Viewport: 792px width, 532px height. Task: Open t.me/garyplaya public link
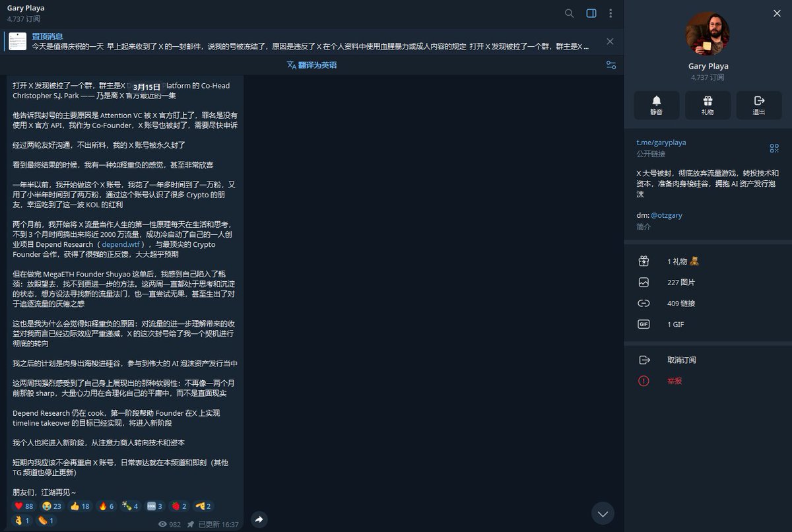tap(661, 142)
